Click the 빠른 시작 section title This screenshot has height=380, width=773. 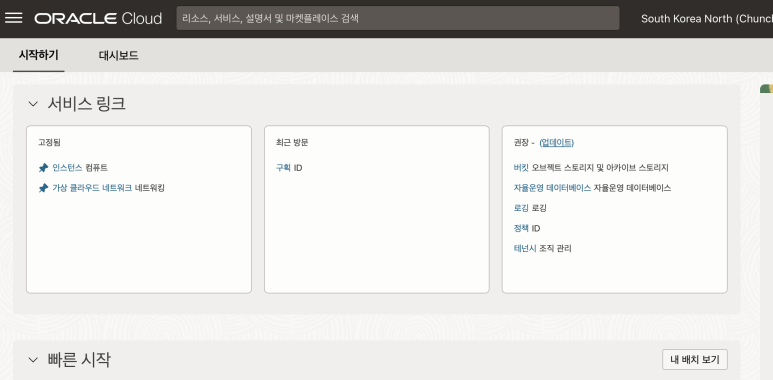tap(79, 360)
